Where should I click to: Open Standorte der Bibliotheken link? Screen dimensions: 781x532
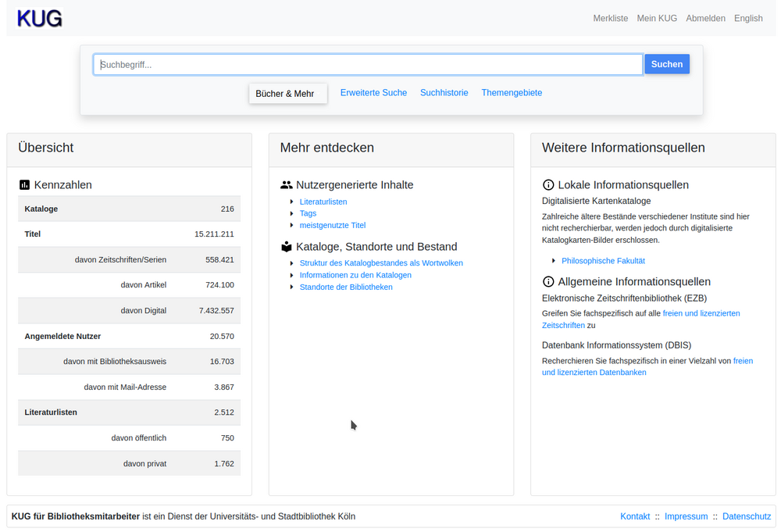(346, 287)
